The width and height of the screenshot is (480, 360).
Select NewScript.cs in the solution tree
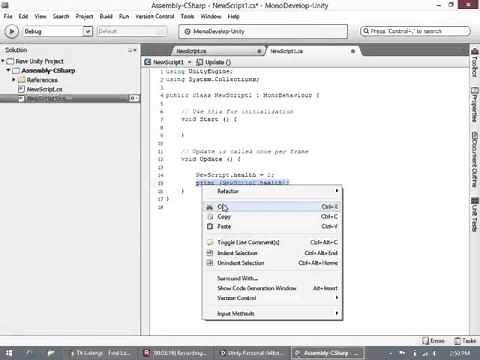pos(44,89)
